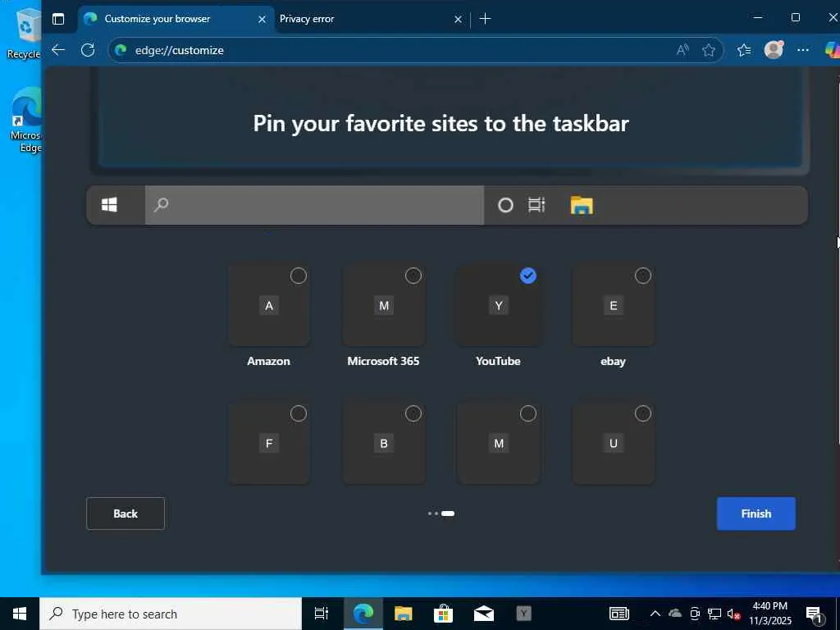Open News and interests taskbar icon

tap(619, 614)
